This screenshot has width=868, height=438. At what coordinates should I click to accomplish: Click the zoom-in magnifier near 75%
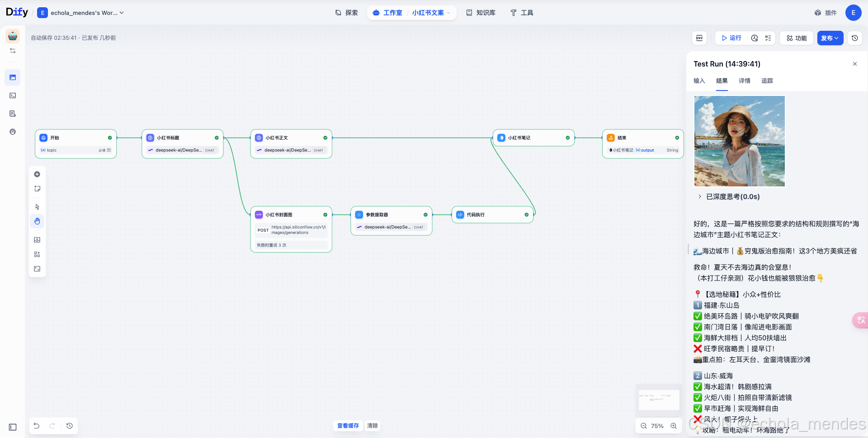[x=673, y=426]
